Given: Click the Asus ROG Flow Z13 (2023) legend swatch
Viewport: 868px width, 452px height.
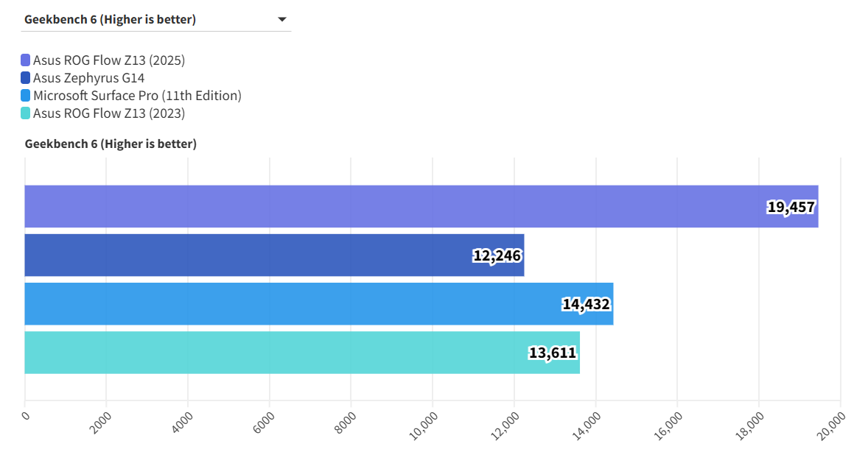Looking at the screenshot, I should [x=26, y=113].
